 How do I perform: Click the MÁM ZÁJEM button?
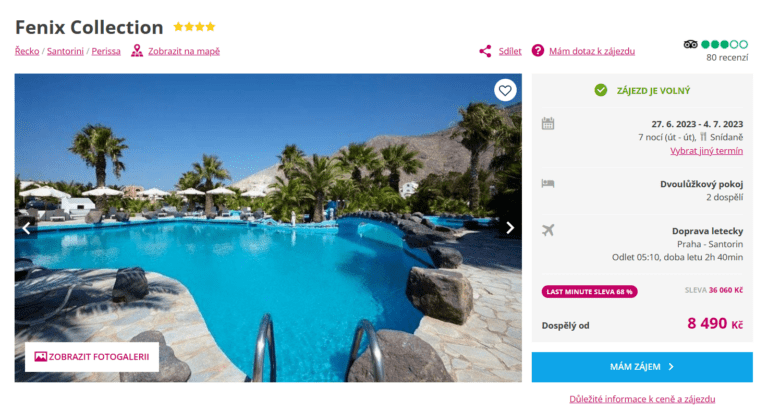coord(642,367)
